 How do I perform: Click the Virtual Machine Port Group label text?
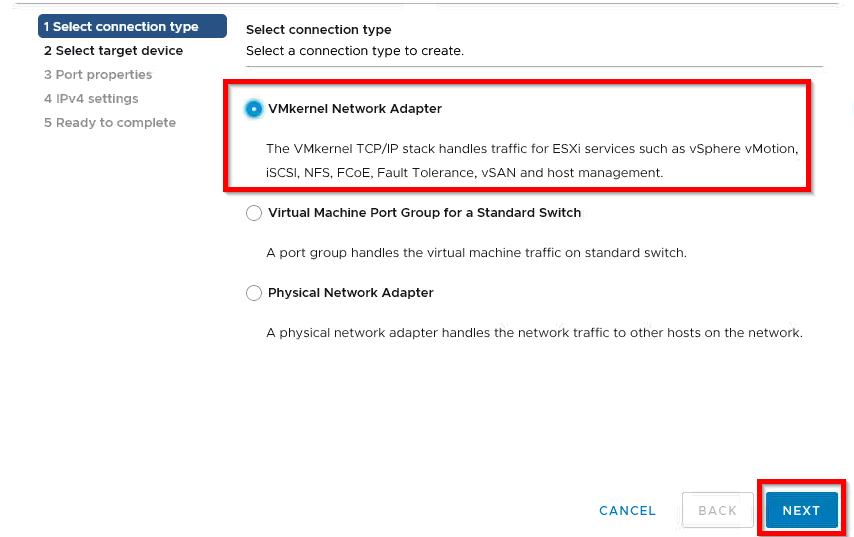pos(424,213)
